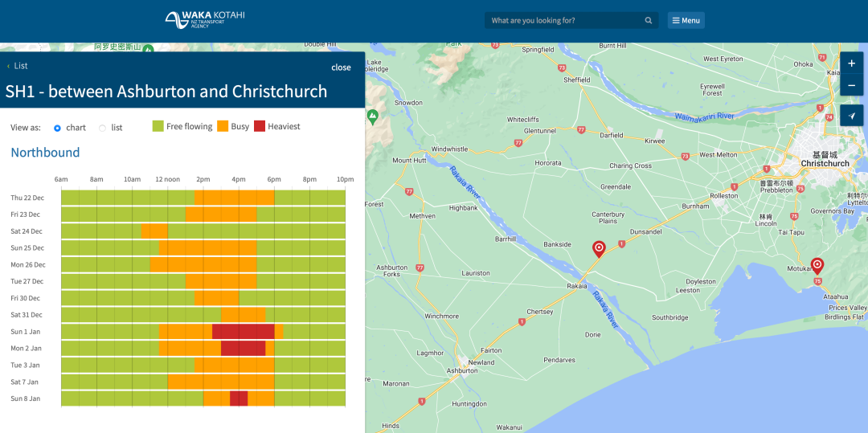Viewport: 868px width, 433px height.
Task: Click the Waka Kotahi NZ Transport Agency logo
Action: pyautogui.click(x=205, y=20)
